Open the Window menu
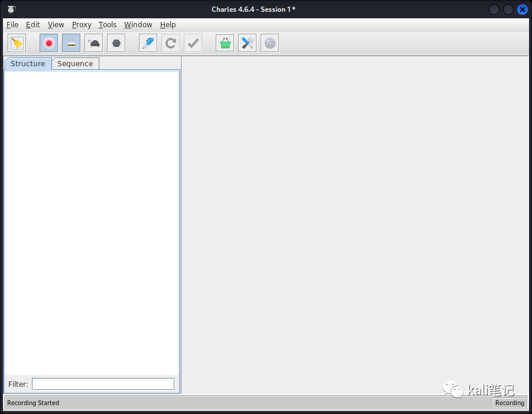Image resolution: width=532 pixels, height=414 pixels. pyautogui.click(x=138, y=25)
